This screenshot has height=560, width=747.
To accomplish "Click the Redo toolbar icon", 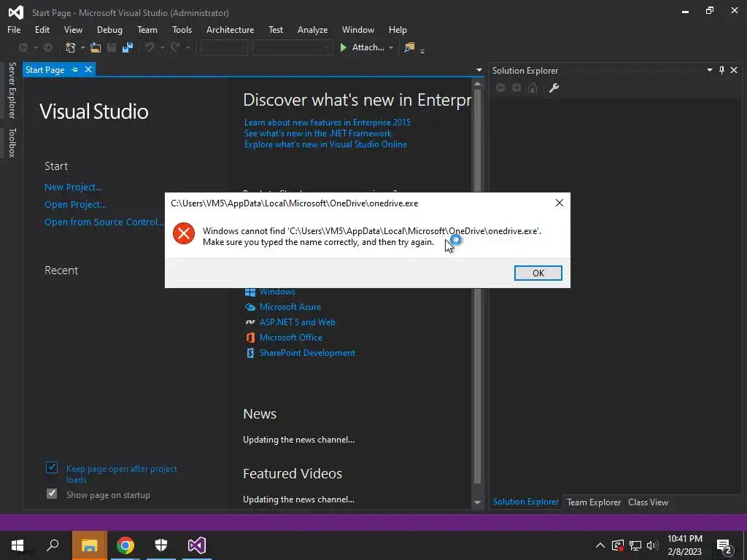I will click(175, 47).
